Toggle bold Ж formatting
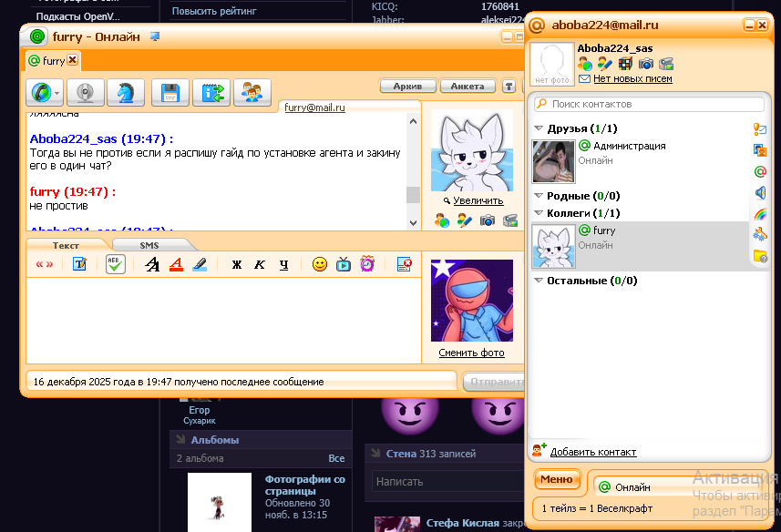This screenshot has width=781, height=532. click(x=237, y=265)
